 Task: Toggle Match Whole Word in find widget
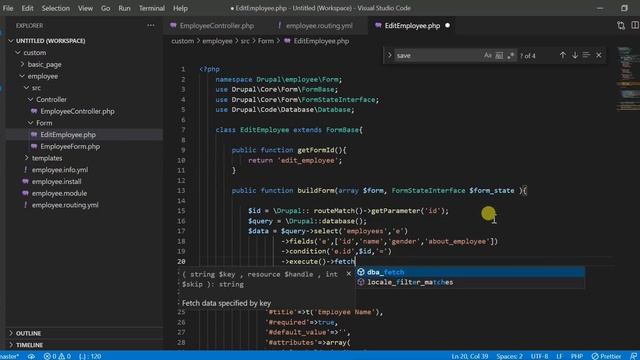(x=499, y=56)
